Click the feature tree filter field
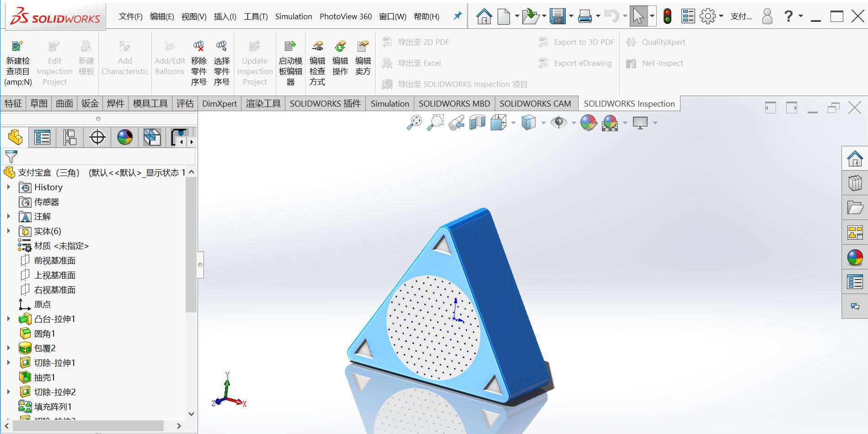This screenshot has height=434, width=868. 99,157
